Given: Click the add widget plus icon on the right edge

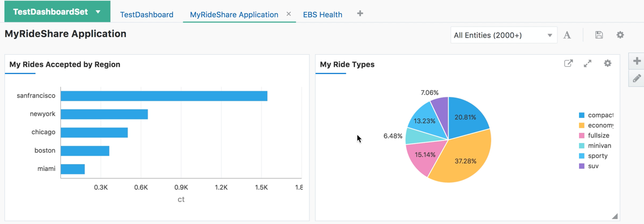Looking at the screenshot, I should pyautogui.click(x=637, y=61).
